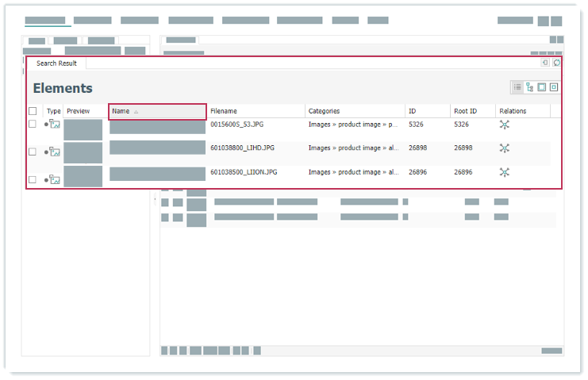Viewport: 588px width, 380px height.
Task: Check the box for 601038500_LIION.JPG row
Action: [x=33, y=179]
